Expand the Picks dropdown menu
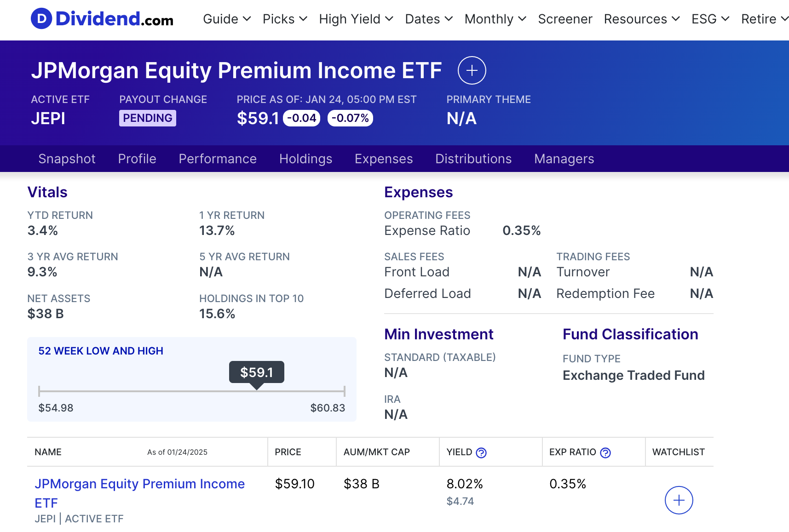This screenshot has width=789, height=532. [285, 19]
